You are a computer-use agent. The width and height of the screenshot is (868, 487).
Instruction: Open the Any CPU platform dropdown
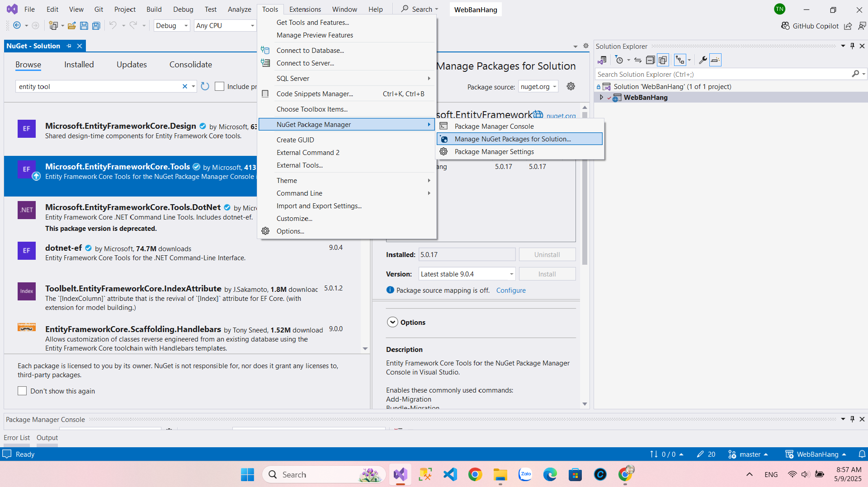pyautogui.click(x=225, y=26)
